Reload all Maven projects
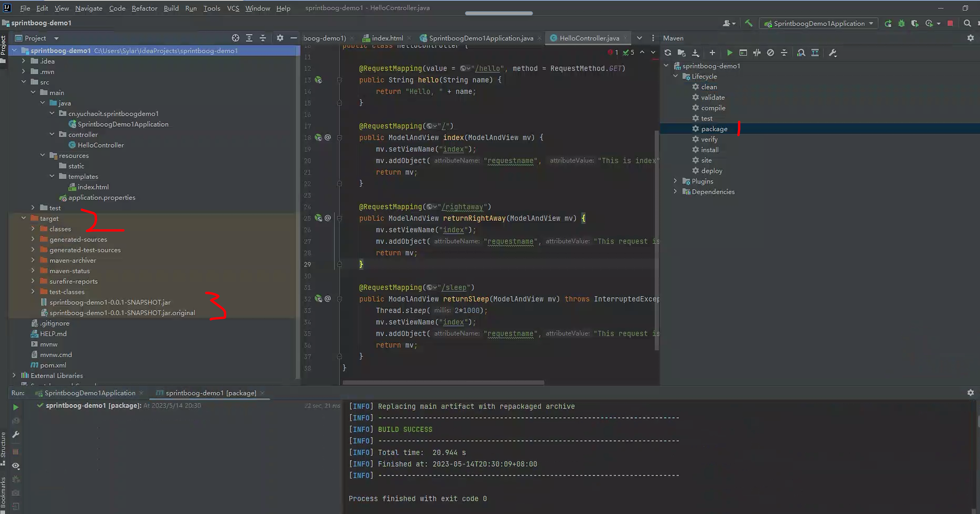Viewport: 980px width, 514px height. (x=668, y=53)
